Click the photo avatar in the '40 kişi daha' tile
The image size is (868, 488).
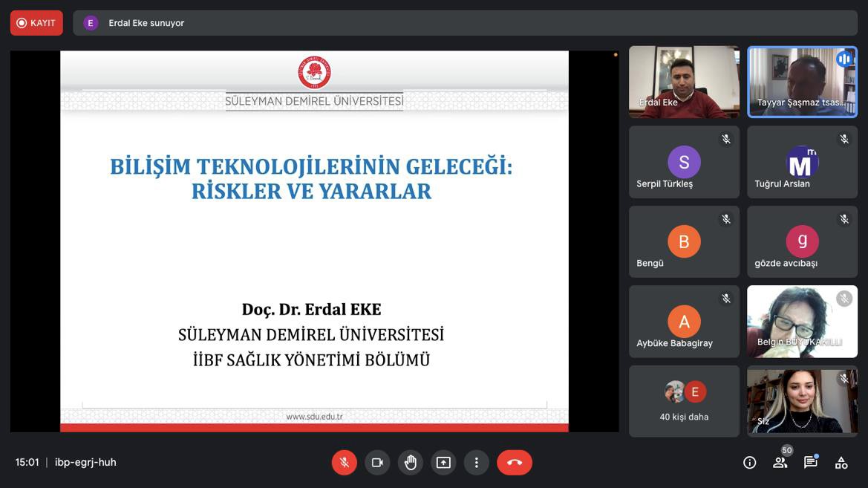click(x=675, y=392)
